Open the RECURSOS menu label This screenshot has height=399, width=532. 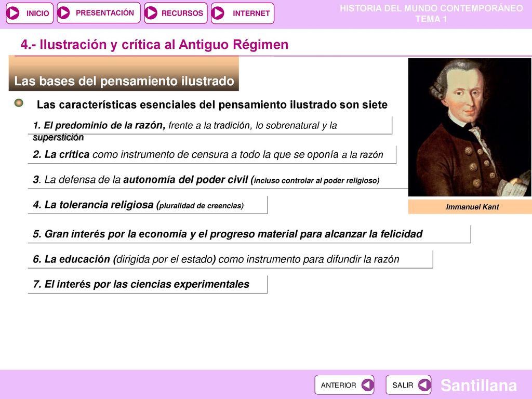point(182,13)
